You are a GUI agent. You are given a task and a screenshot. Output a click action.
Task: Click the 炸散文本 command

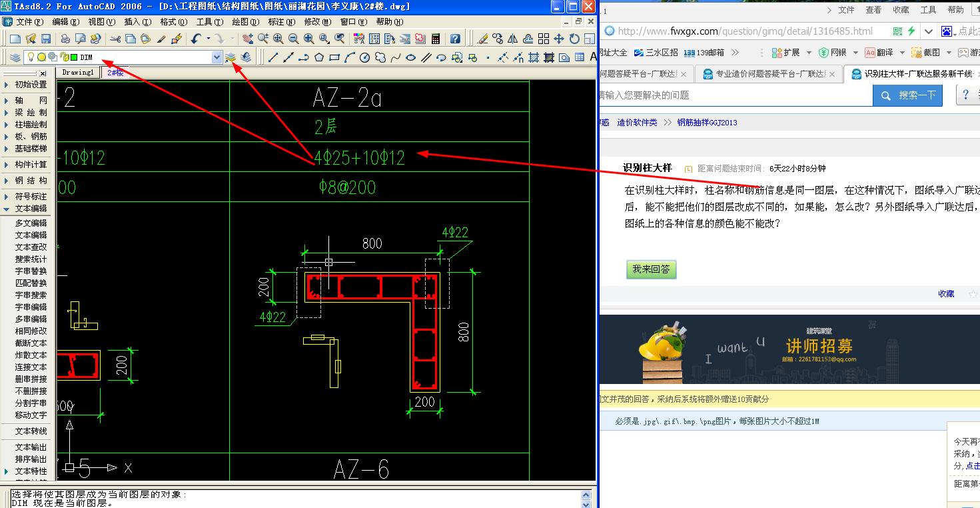click(x=31, y=355)
